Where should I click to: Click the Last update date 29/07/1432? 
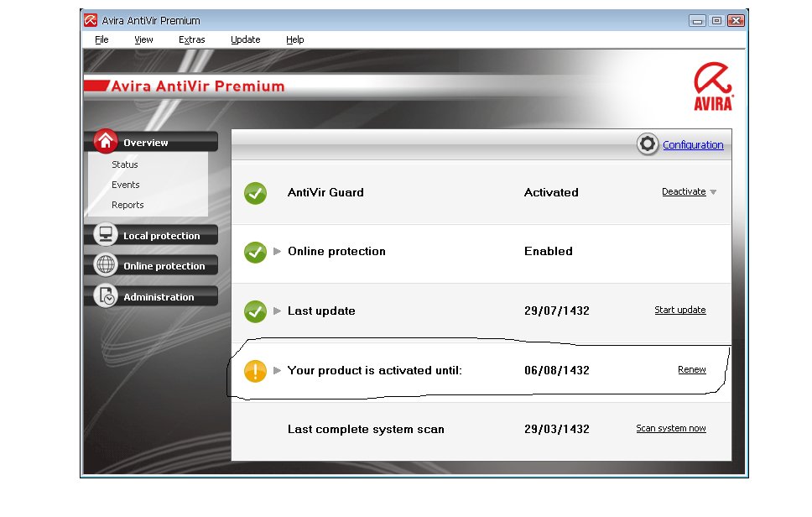pyautogui.click(x=557, y=311)
